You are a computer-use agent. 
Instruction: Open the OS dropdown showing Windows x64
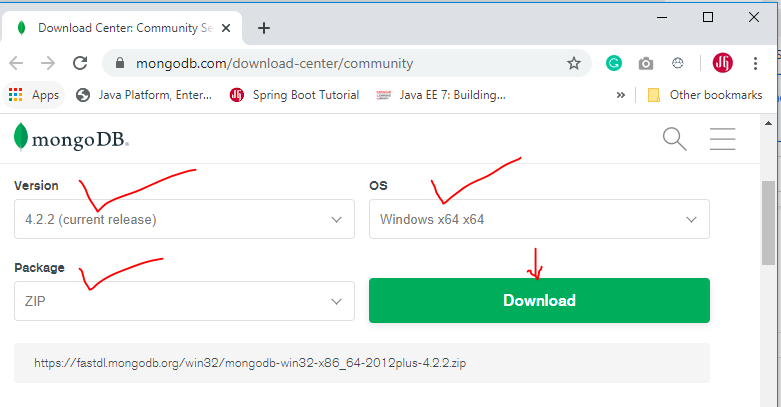click(539, 219)
